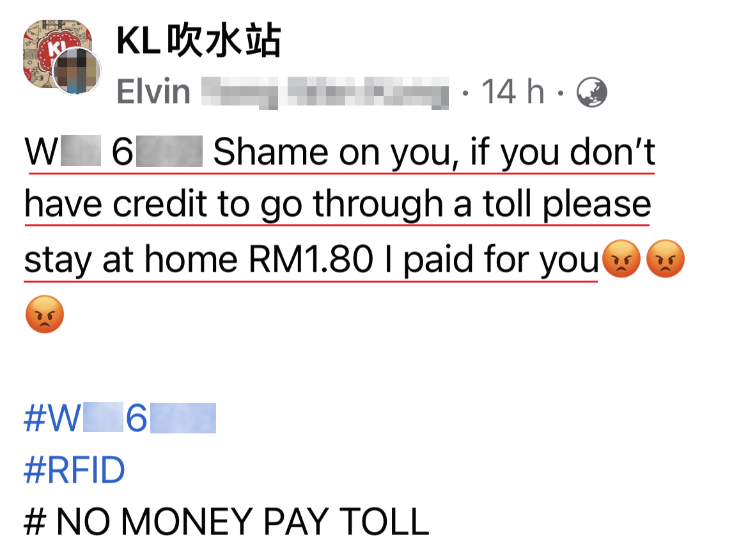
Task: Open the post via 14 h timestamp
Action: click(x=513, y=91)
